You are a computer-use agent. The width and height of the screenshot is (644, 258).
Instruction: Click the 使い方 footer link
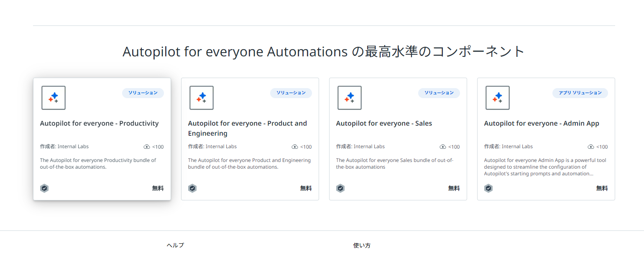pyautogui.click(x=361, y=245)
